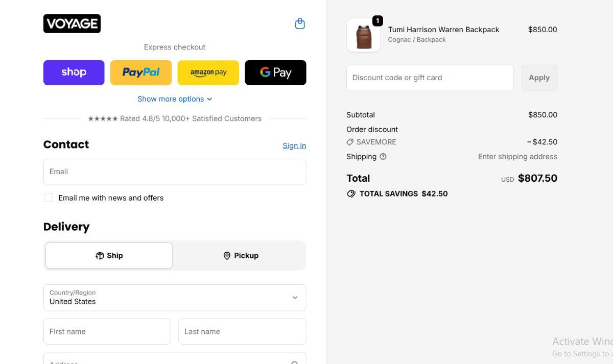Viewport: 613px width, 364px height.
Task: Click the Email input field
Action: coord(175,172)
